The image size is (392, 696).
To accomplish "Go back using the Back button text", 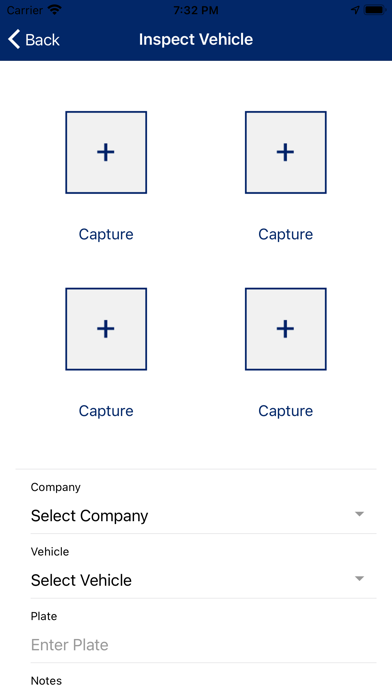I will coord(42,40).
